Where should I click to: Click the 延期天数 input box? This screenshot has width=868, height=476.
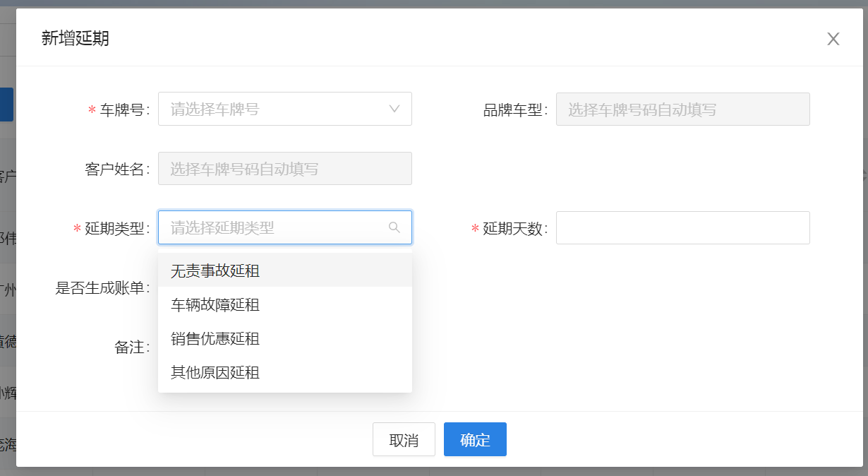click(x=682, y=228)
